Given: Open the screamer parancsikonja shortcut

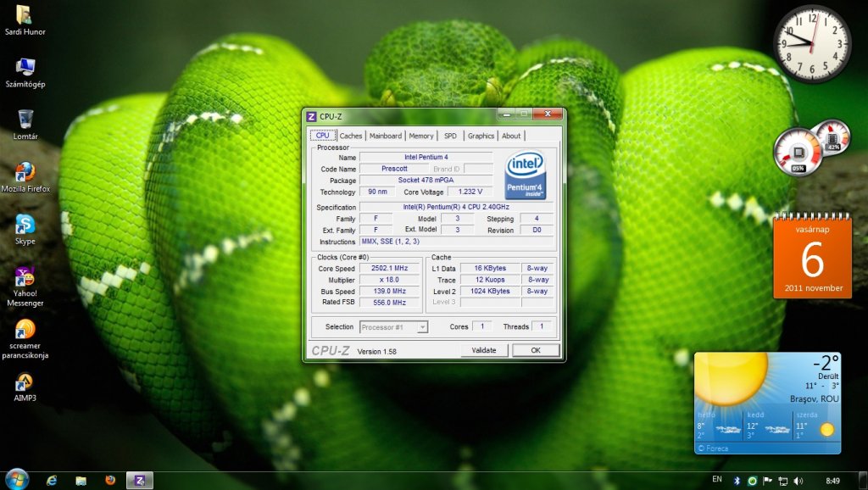Looking at the screenshot, I should 25,339.
